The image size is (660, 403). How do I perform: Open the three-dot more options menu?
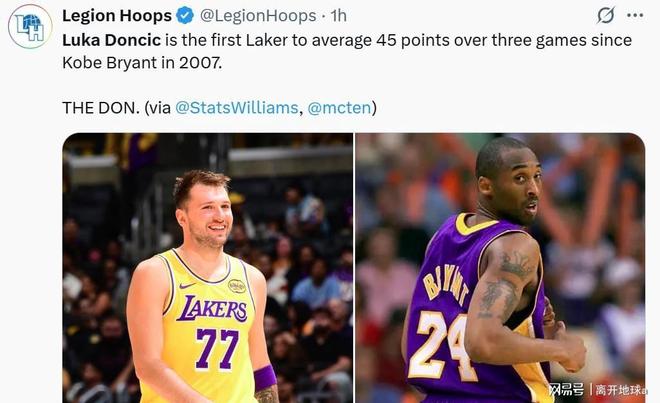[635, 15]
